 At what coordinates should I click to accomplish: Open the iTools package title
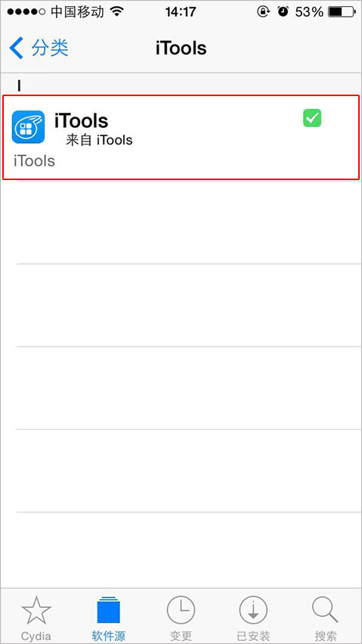pos(81,121)
